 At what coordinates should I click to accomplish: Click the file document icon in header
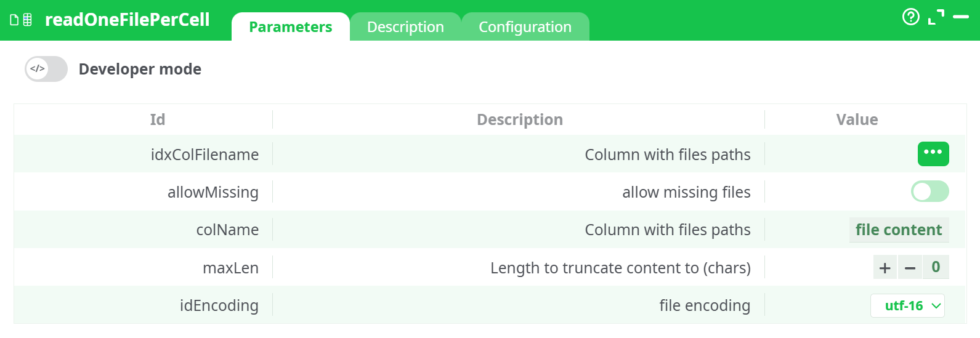(14, 20)
